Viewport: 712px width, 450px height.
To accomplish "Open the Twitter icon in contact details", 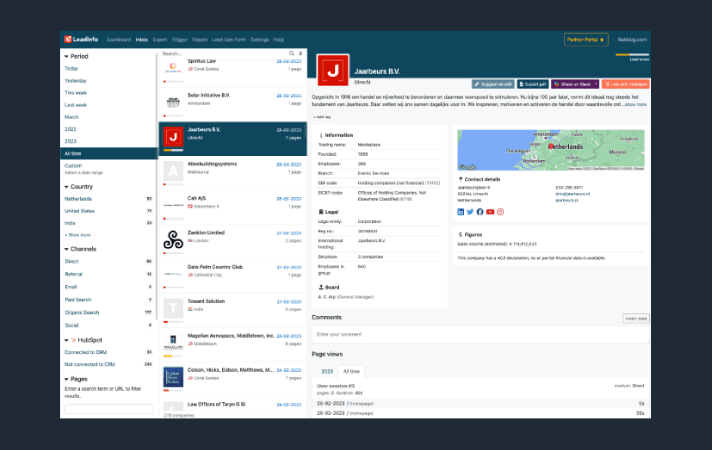I will tap(470, 212).
